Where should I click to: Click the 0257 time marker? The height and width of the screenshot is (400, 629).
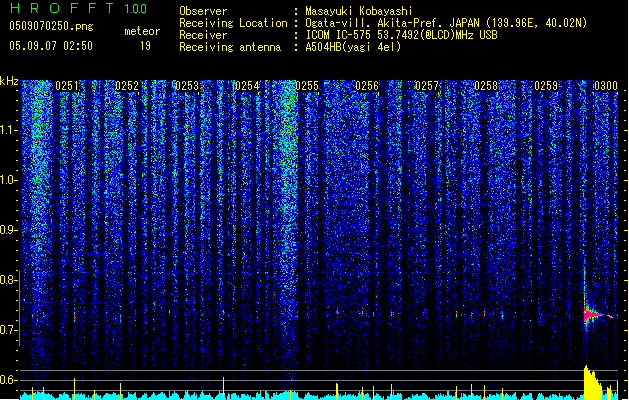point(427,86)
